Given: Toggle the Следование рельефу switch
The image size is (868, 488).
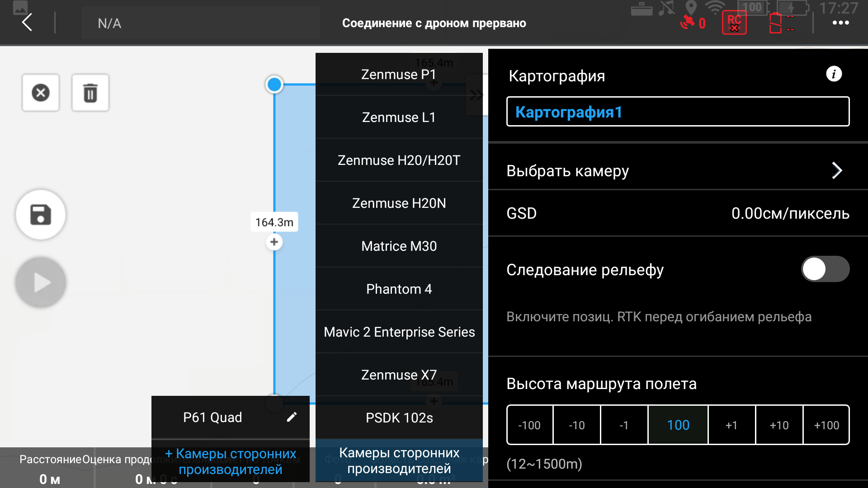Looking at the screenshot, I should pos(825,269).
